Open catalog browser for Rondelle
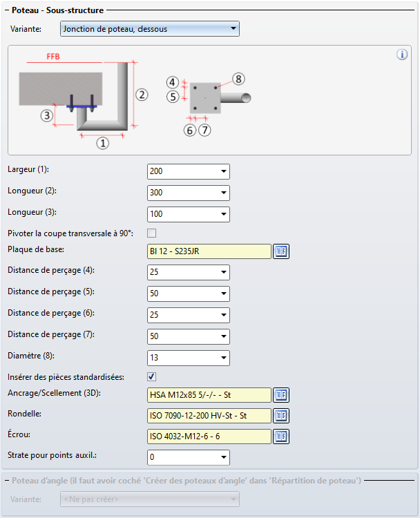This screenshot has width=420, height=518. (281, 416)
